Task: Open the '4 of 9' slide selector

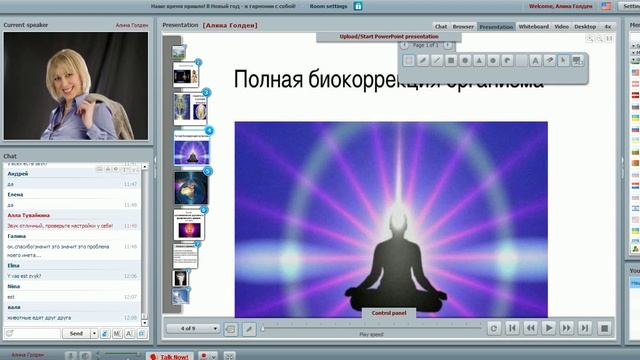Action: point(193,328)
